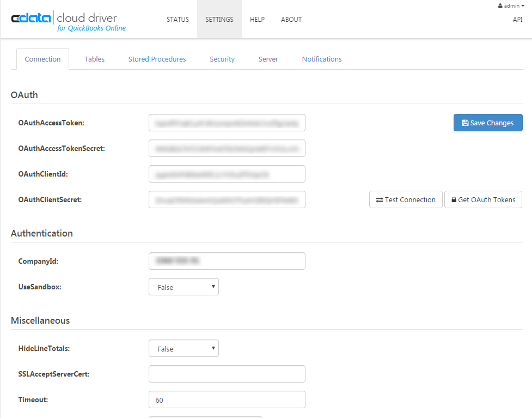Click the CData cloud driver logo

[x=68, y=21]
